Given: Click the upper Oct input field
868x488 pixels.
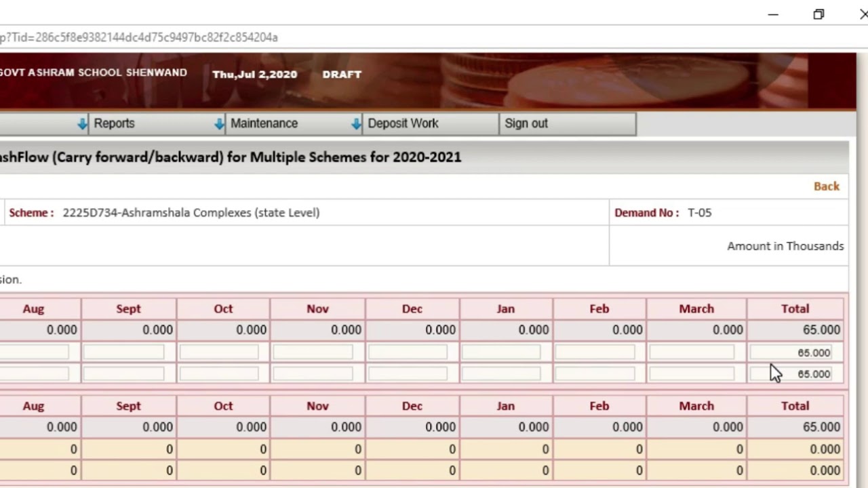Looking at the screenshot, I should tap(218, 352).
